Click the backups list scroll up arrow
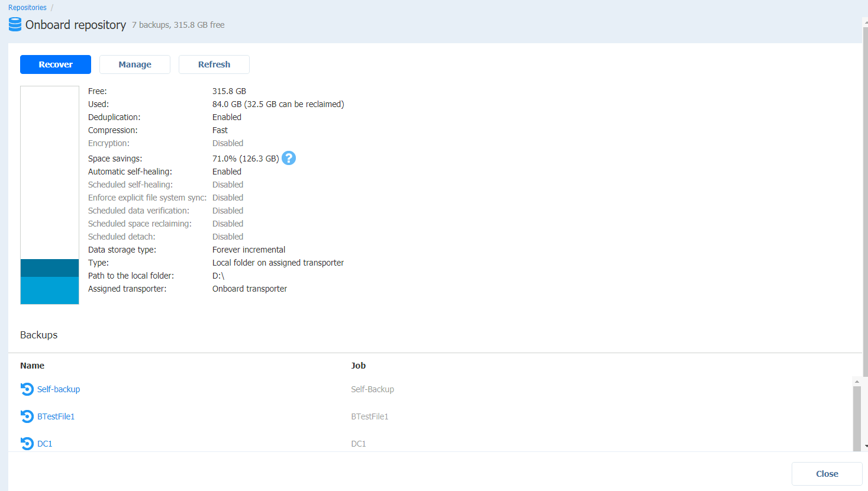The height and width of the screenshot is (491, 868). (x=857, y=382)
